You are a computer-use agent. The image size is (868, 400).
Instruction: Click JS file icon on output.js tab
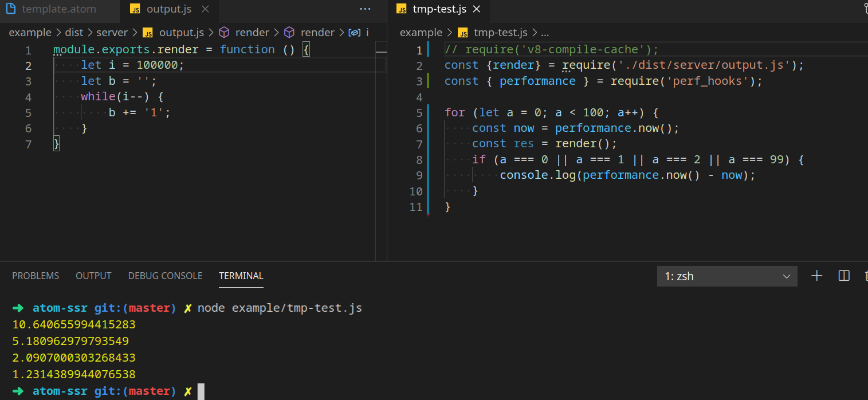(135, 9)
